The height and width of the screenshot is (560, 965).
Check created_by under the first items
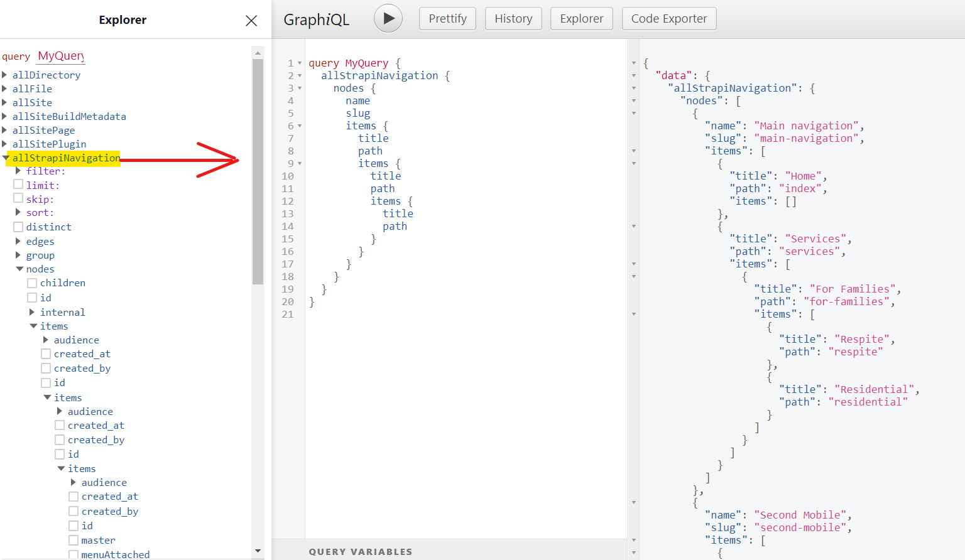(46, 368)
